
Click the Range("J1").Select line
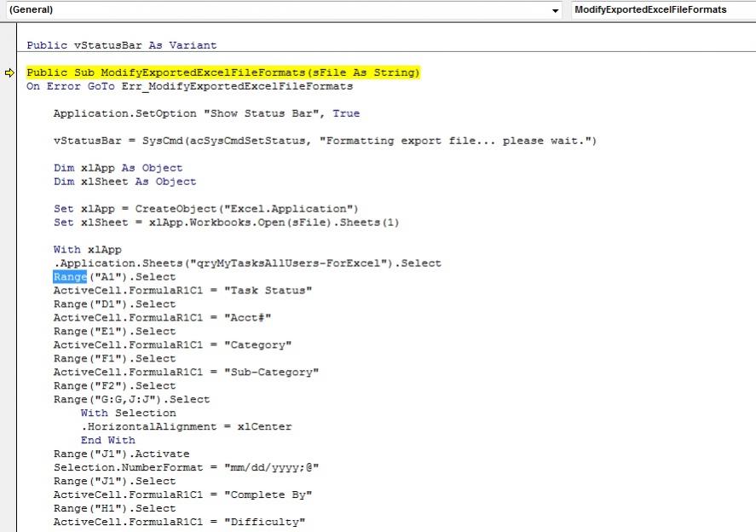point(115,482)
